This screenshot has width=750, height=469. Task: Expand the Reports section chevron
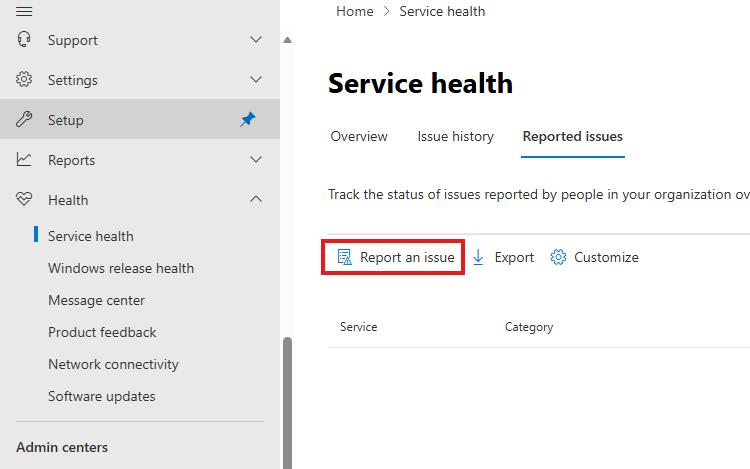point(256,159)
